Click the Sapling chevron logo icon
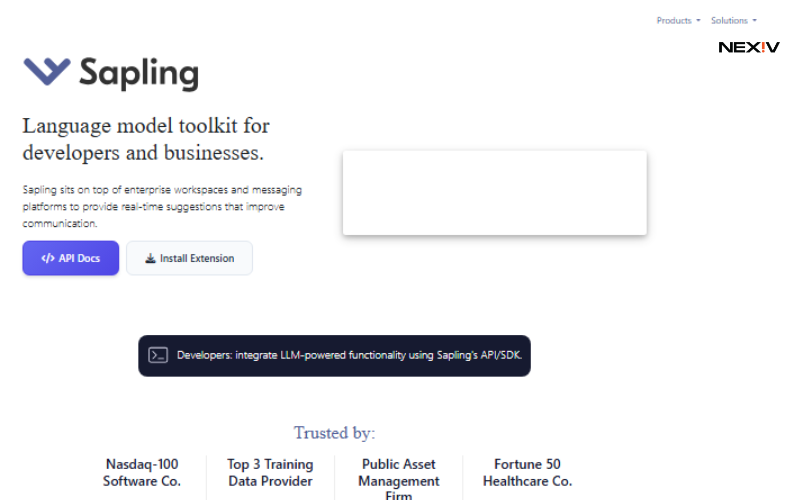This screenshot has width=800, height=500. click(47, 71)
